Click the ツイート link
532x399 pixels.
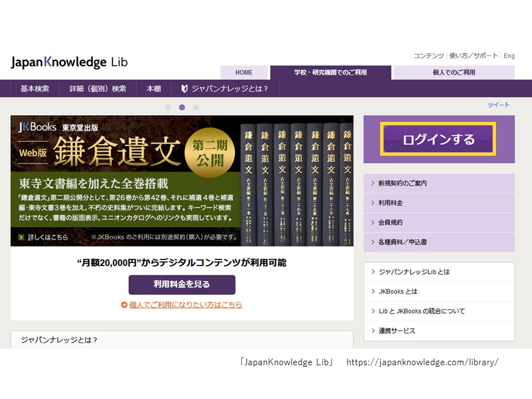[499, 105]
